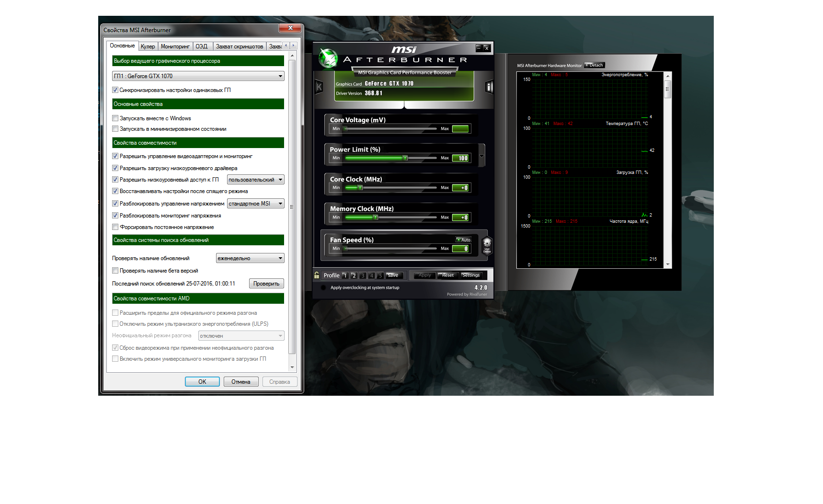
Task: Select profile slot 2
Action: click(x=354, y=275)
